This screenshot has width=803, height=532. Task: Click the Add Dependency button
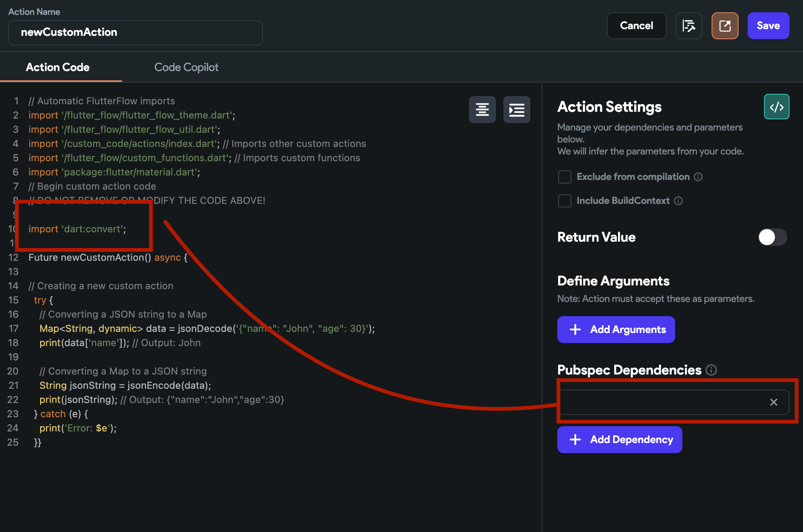coord(620,440)
